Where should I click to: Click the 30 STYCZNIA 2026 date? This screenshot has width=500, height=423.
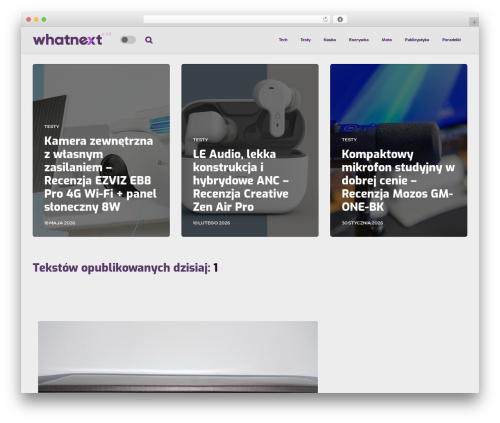362,223
